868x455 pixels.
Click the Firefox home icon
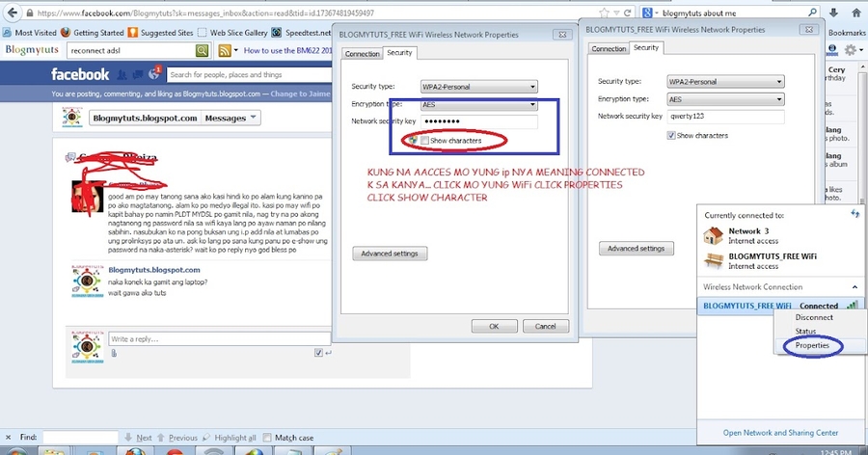[858, 14]
